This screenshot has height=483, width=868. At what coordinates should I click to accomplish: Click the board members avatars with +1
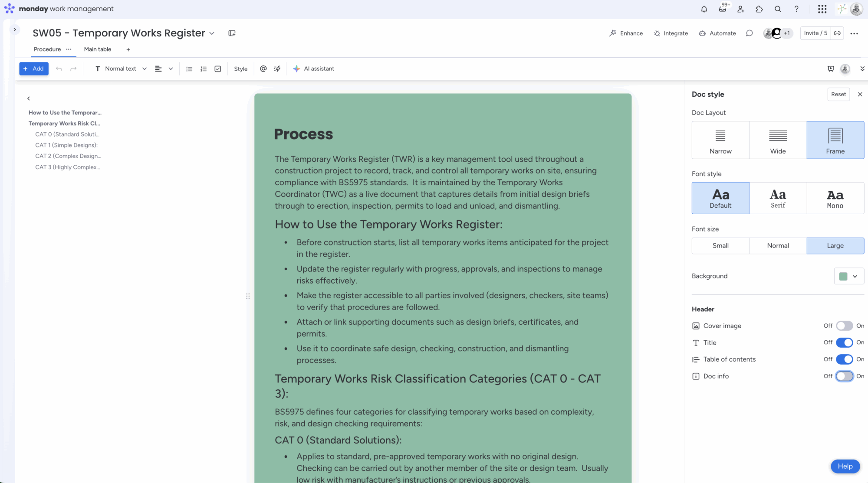point(778,33)
